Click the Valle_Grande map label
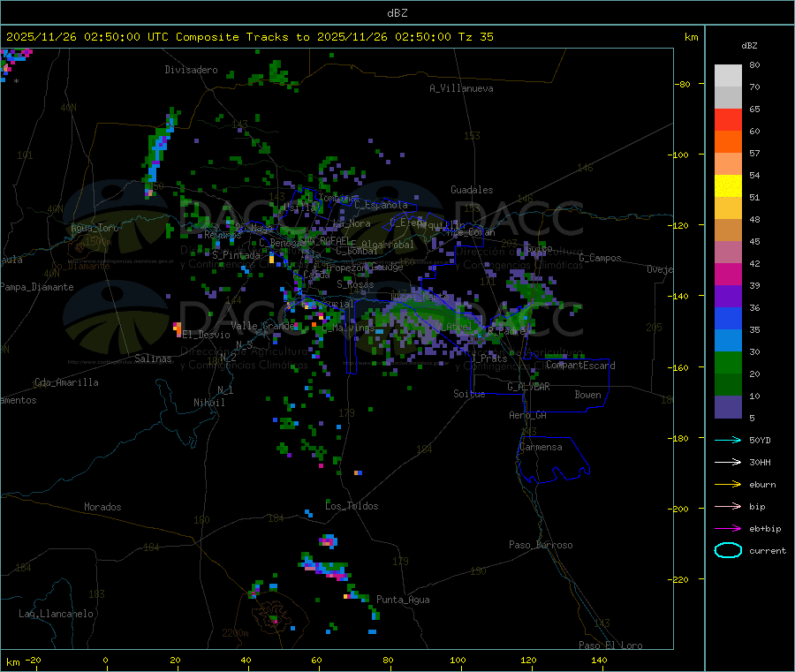795x672 pixels. click(262, 326)
